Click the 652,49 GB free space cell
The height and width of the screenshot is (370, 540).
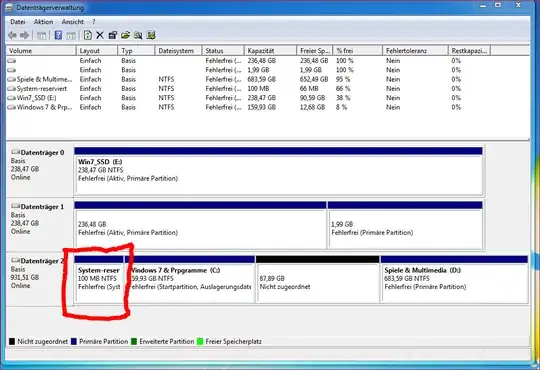(314, 79)
